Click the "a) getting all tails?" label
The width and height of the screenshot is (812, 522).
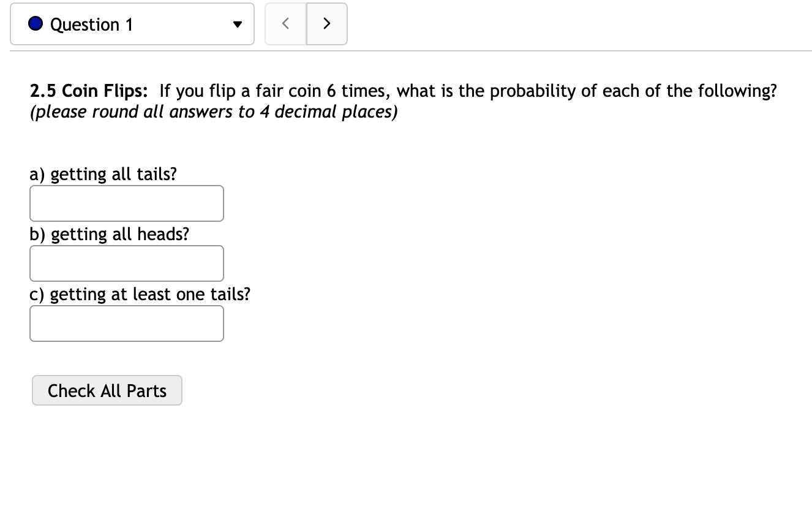point(103,175)
